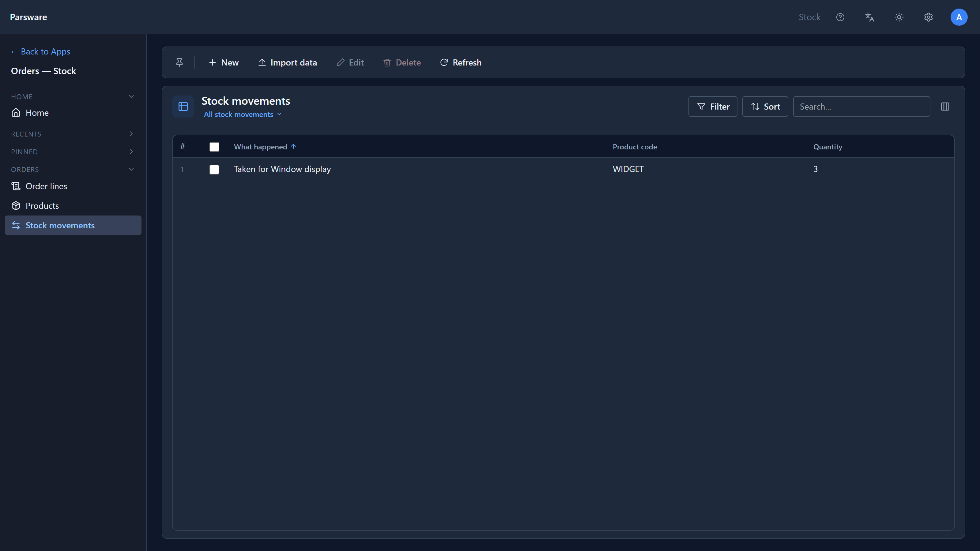Click the Quantity column header
This screenshot has height=551, width=980.
[828, 147]
